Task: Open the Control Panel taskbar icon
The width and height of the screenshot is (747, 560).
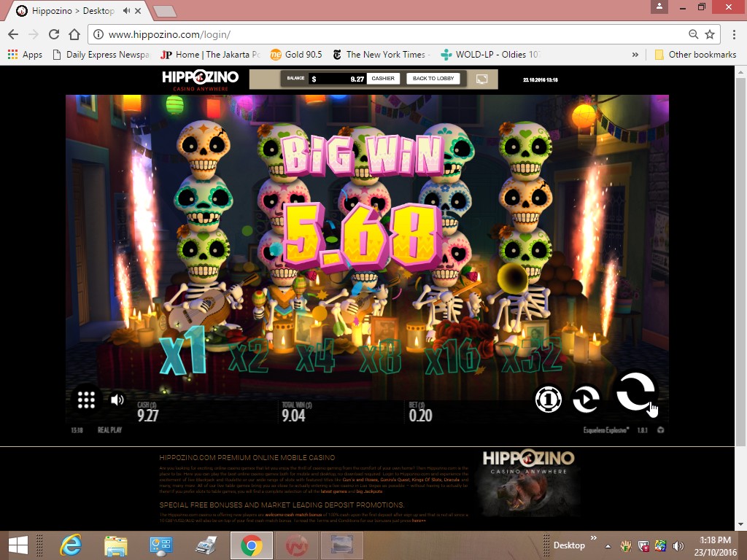Action: coord(160,545)
